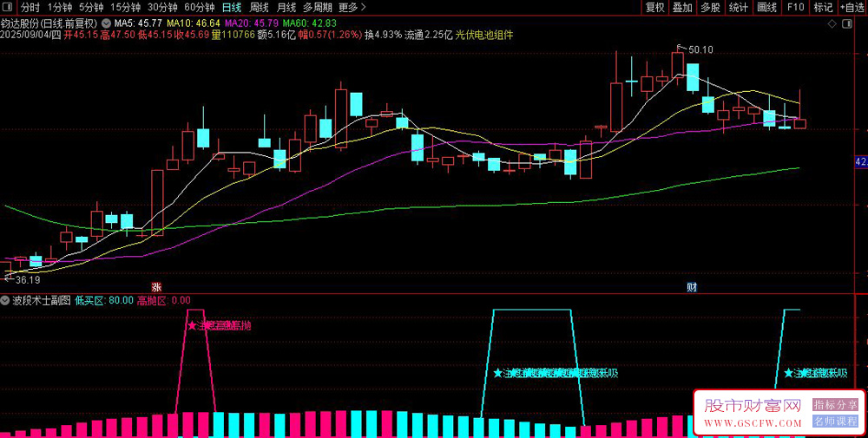868x438 pixels.
Task: Select the 日线 daily chart tab
Action: click(232, 7)
